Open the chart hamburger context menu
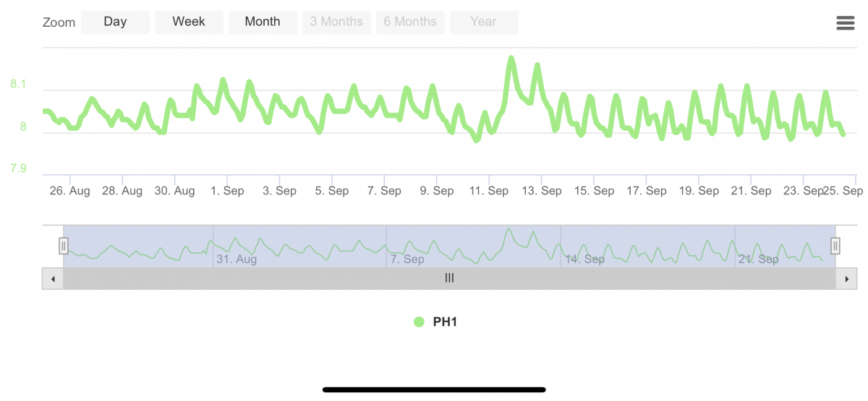 point(845,23)
